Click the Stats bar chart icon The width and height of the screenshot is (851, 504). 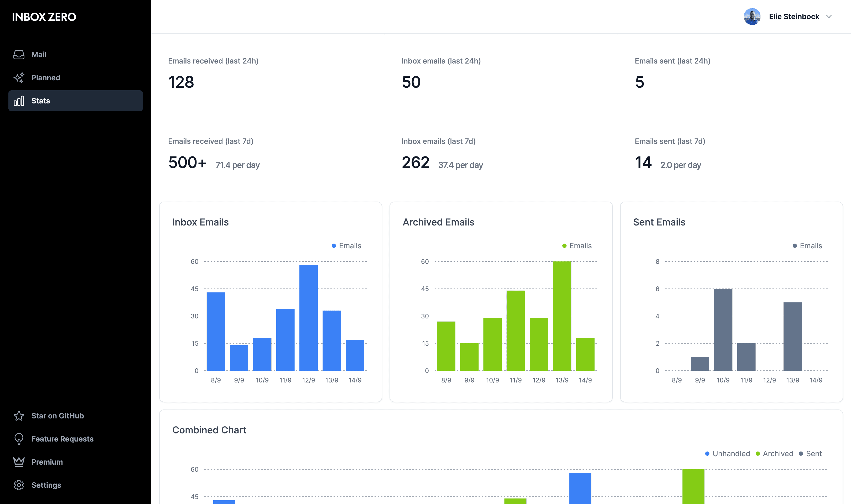(x=19, y=101)
